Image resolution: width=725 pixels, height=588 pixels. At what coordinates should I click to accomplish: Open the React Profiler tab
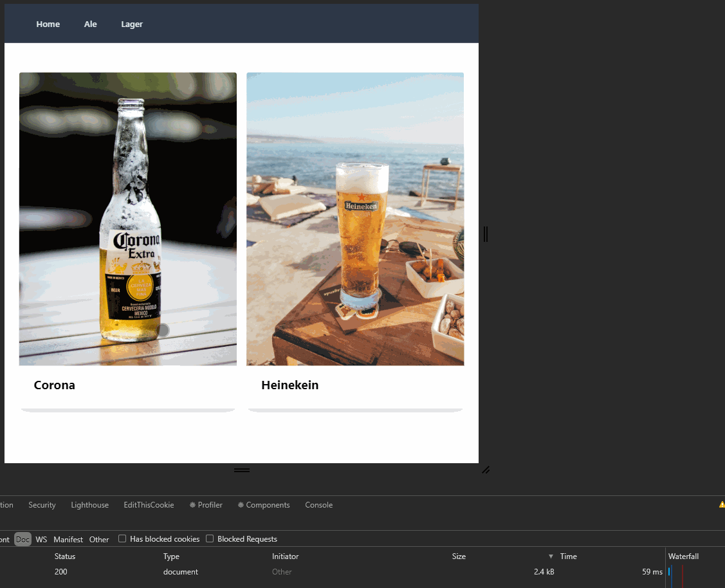click(x=206, y=505)
